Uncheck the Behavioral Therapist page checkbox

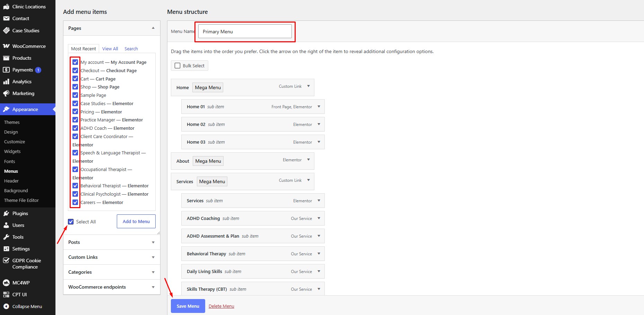75,186
